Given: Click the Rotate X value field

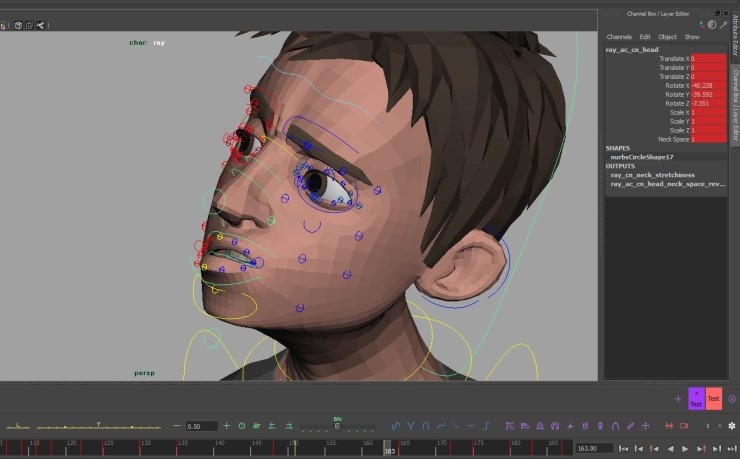Looking at the screenshot, I should [708, 86].
